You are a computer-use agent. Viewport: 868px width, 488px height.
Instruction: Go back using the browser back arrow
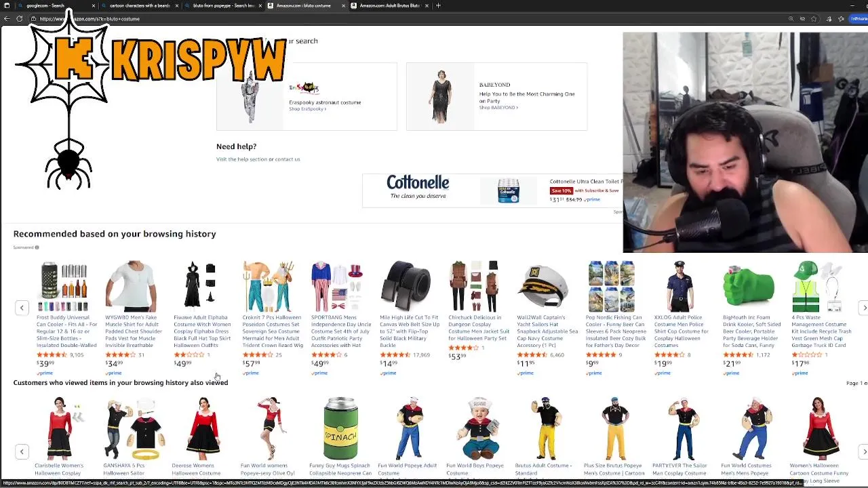point(7,19)
